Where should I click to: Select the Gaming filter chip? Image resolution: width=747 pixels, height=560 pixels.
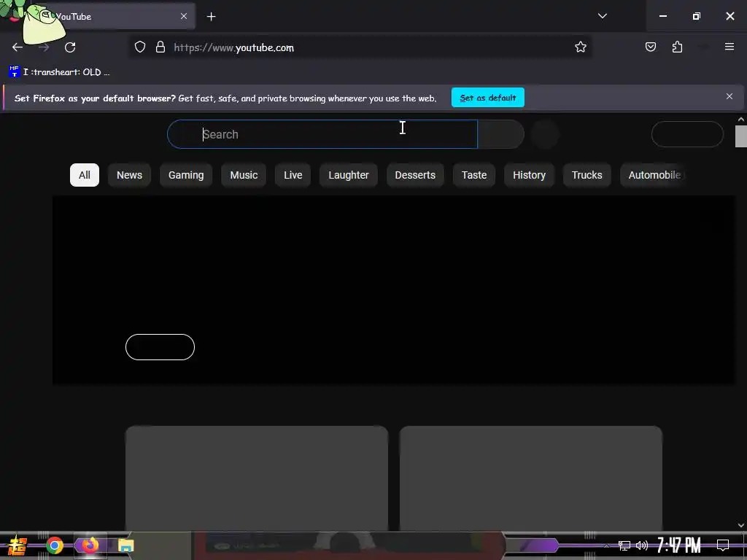pyautogui.click(x=186, y=175)
